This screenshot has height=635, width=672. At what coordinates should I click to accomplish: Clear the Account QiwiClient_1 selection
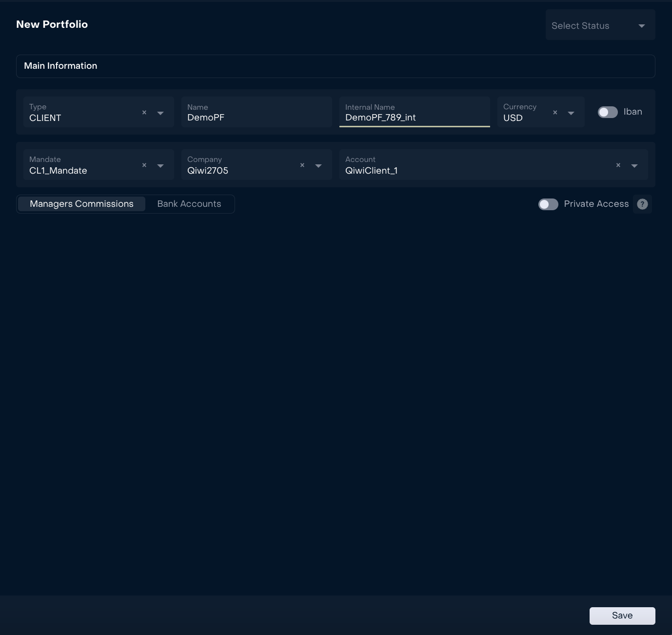click(x=618, y=165)
